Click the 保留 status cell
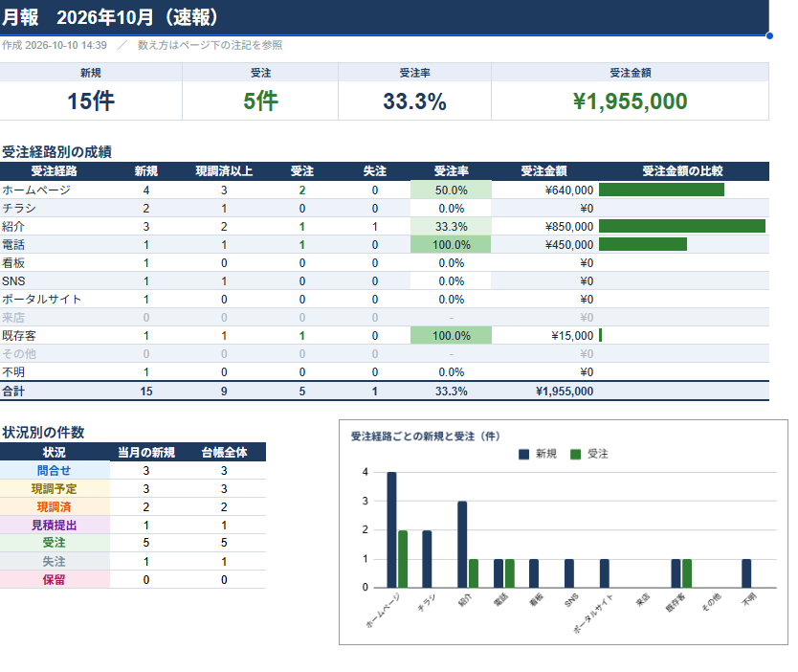This screenshot has height=672, width=798. [x=54, y=579]
